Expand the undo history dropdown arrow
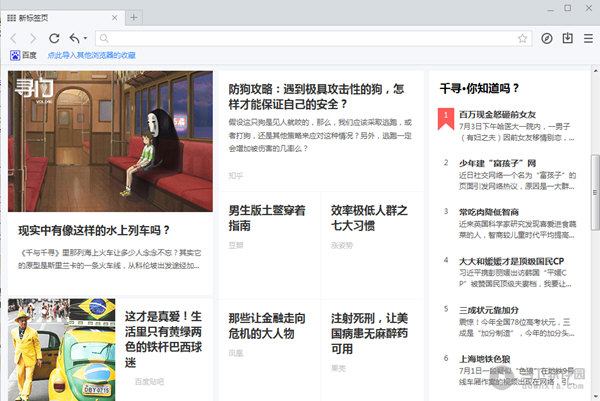Viewport: 600px width, 401px height. [87, 39]
